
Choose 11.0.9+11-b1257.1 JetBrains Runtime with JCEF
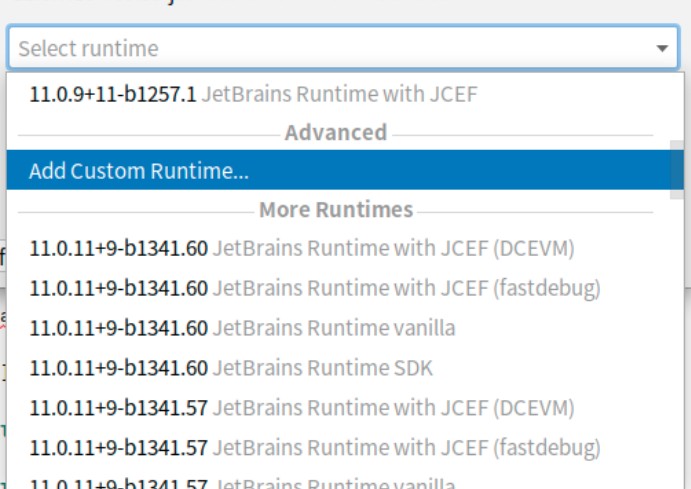pos(345,94)
